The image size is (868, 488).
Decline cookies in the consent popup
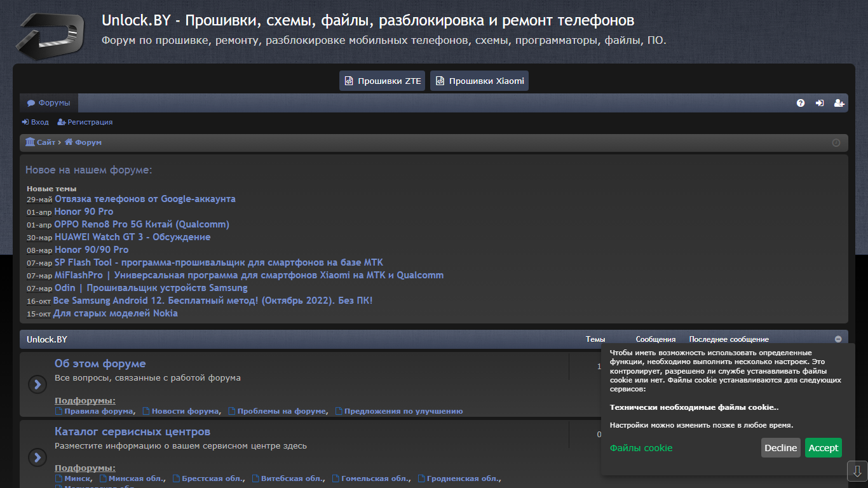point(781,448)
